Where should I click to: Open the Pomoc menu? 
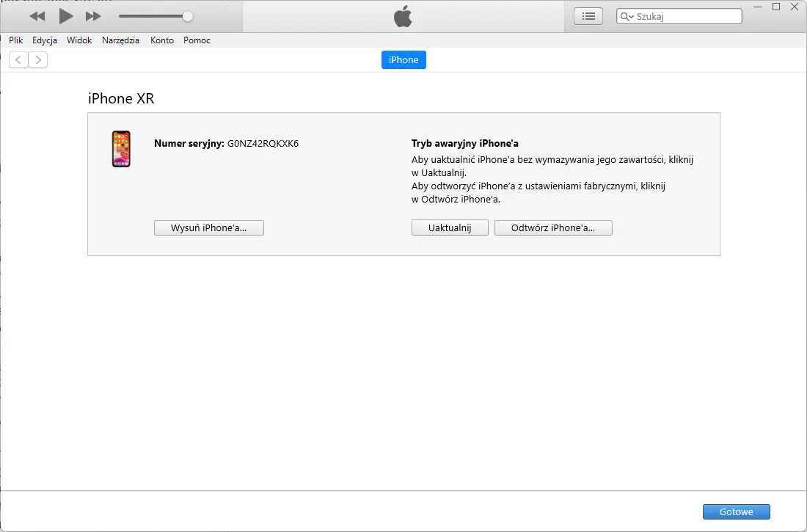point(196,40)
